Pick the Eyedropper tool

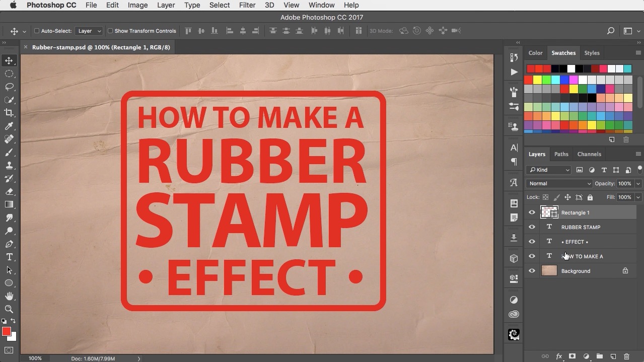(x=9, y=126)
